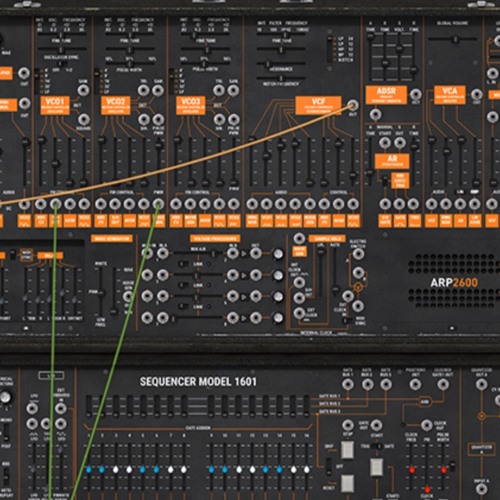
Task: Change the VCO3 octave range selector
Action: (x=171, y=81)
